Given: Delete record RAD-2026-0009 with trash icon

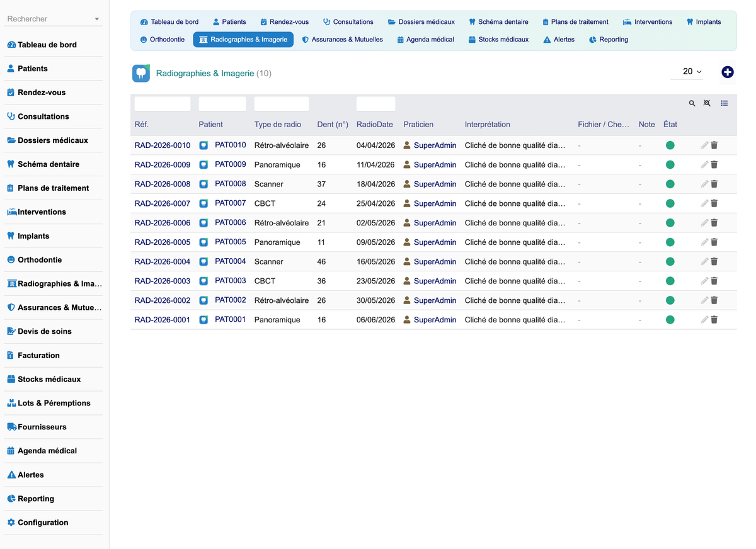Looking at the screenshot, I should [714, 165].
